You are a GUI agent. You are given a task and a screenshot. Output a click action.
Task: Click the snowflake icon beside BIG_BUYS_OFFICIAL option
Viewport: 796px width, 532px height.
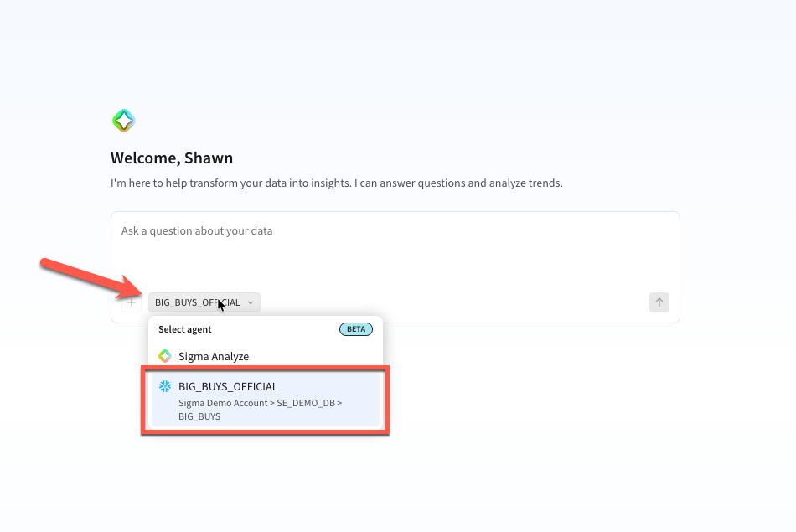[165, 386]
